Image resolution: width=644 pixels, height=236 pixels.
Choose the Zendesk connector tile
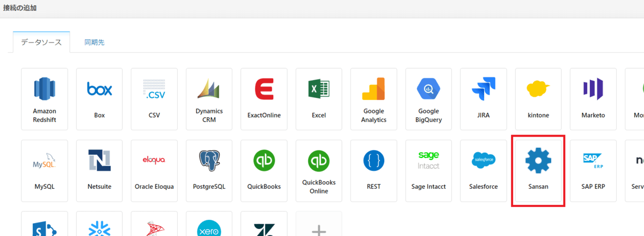coord(264,224)
